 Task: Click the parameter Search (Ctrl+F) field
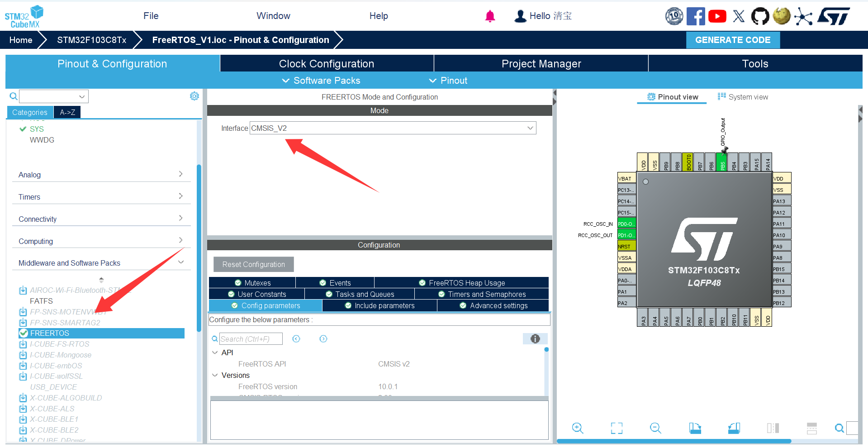click(251, 339)
